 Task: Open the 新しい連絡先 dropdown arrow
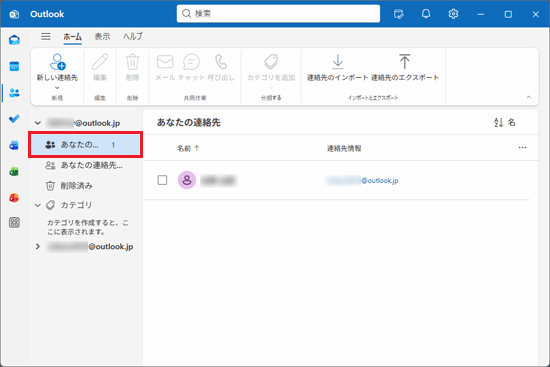tap(57, 88)
